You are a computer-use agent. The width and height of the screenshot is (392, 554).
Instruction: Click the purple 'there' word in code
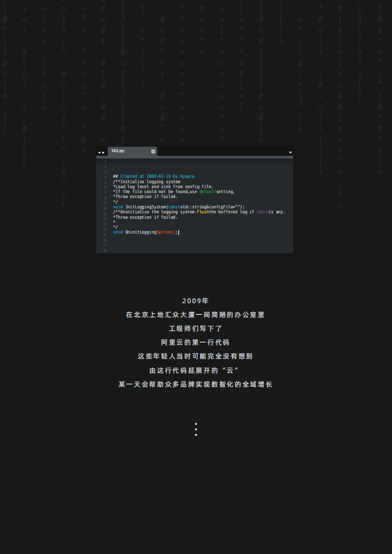point(262,212)
